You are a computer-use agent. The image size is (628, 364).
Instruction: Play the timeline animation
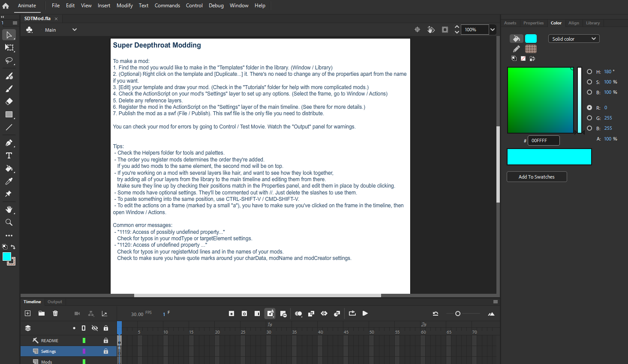tap(365, 313)
